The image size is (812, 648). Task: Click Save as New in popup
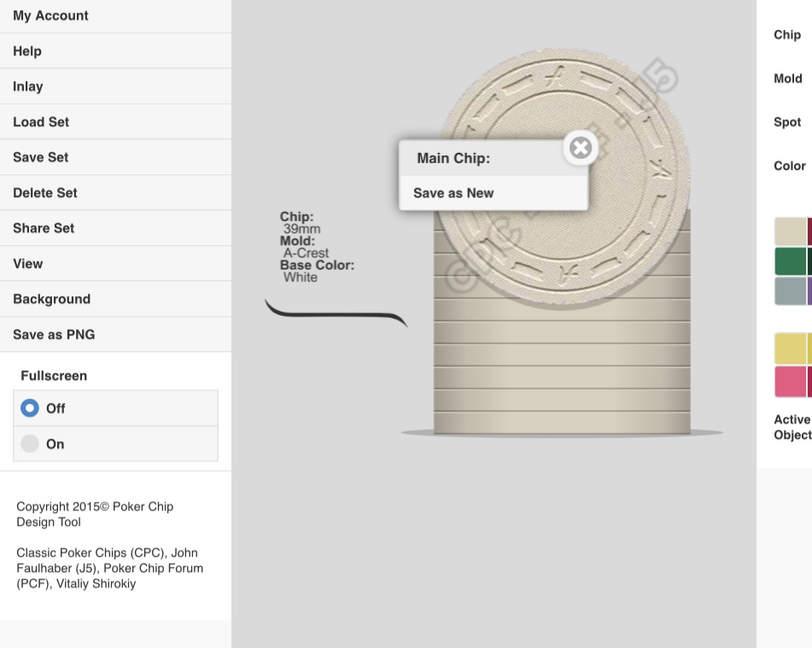tap(453, 193)
